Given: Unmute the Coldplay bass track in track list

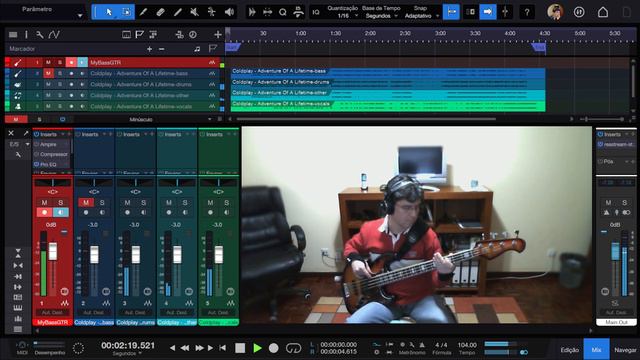Looking at the screenshot, I should (48, 73).
